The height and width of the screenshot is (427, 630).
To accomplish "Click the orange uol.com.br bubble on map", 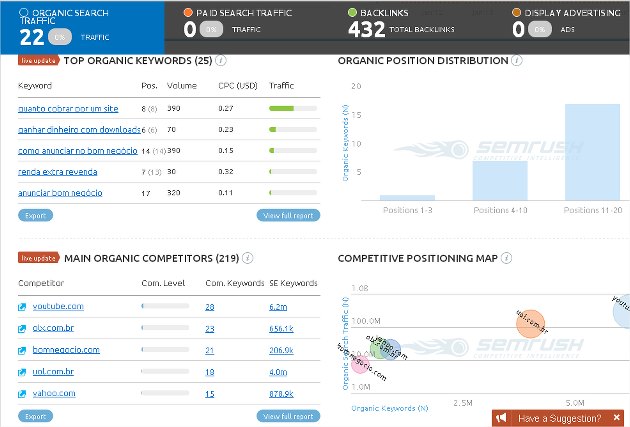I will click(x=530, y=324).
